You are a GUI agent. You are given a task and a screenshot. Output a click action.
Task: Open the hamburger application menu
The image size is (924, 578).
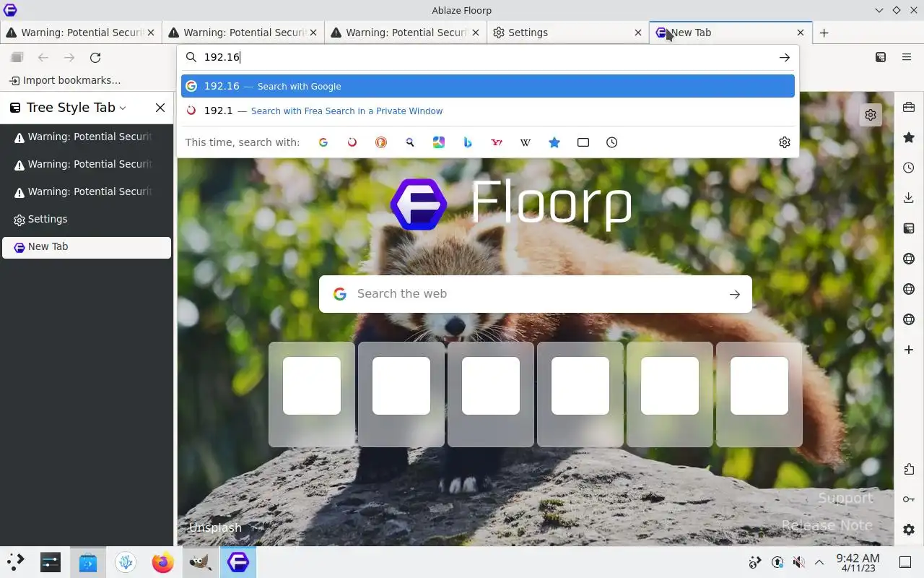pyautogui.click(x=907, y=58)
